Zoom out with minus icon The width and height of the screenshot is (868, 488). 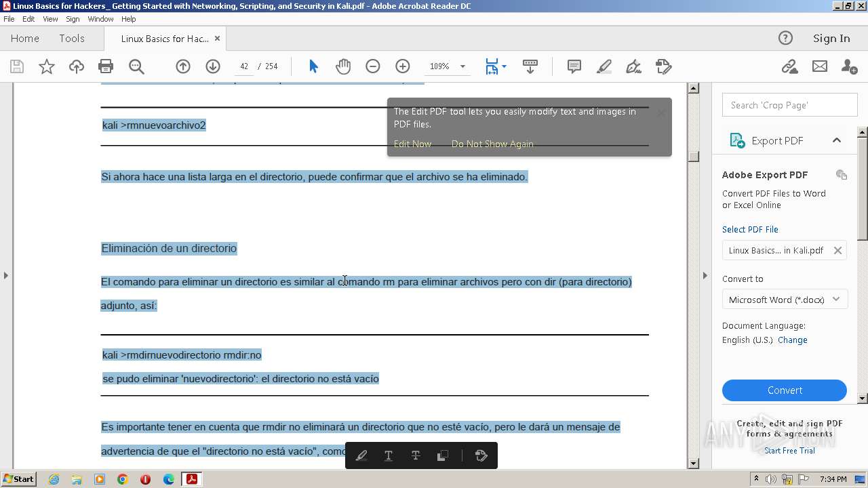coord(373,66)
